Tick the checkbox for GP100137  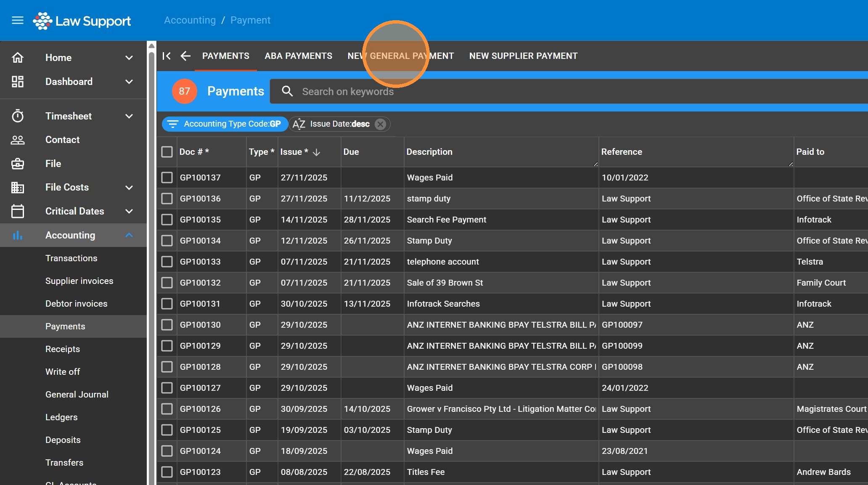(x=167, y=178)
